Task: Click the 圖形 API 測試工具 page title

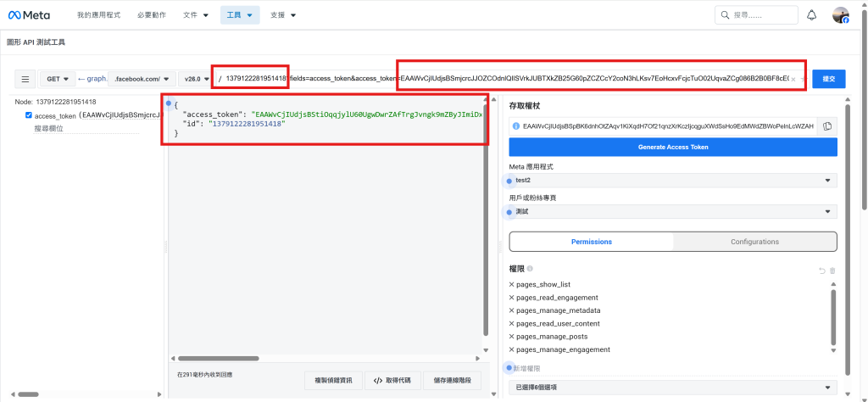Action: (x=36, y=42)
